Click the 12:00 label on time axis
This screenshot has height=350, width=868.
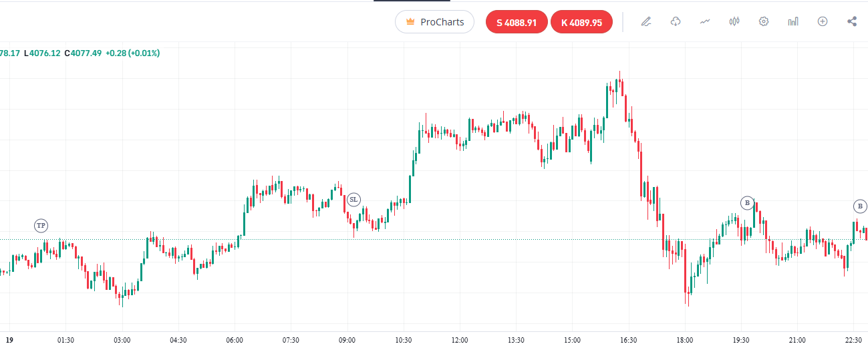[x=460, y=340]
